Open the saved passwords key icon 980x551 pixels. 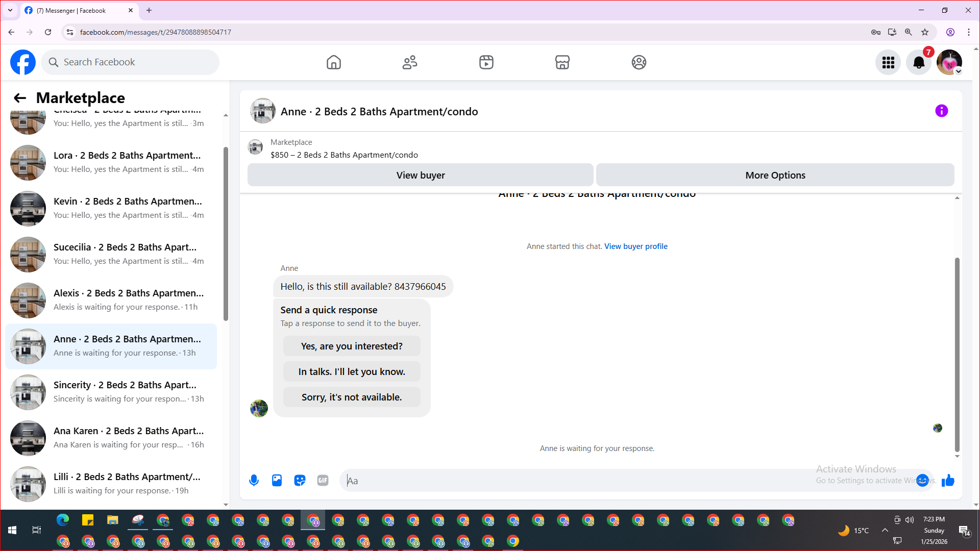tap(876, 32)
